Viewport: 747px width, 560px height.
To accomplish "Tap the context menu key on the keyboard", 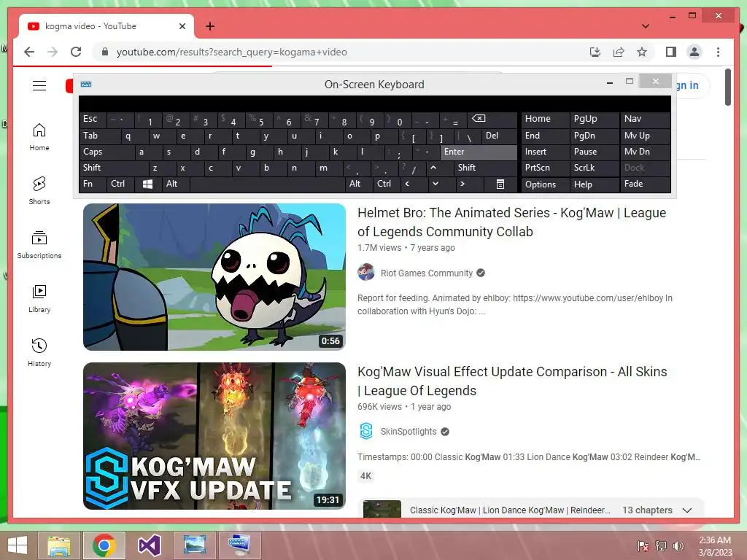I will point(500,184).
